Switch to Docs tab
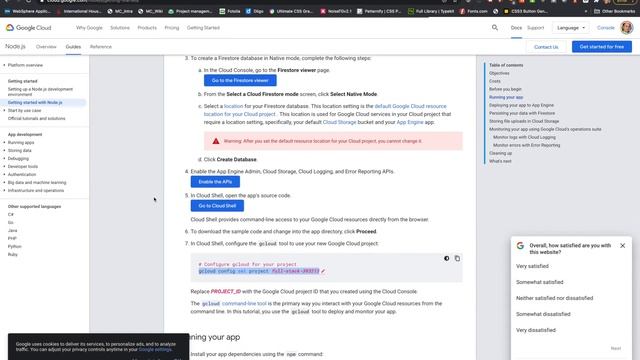640x360 pixels. tap(516, 28)
